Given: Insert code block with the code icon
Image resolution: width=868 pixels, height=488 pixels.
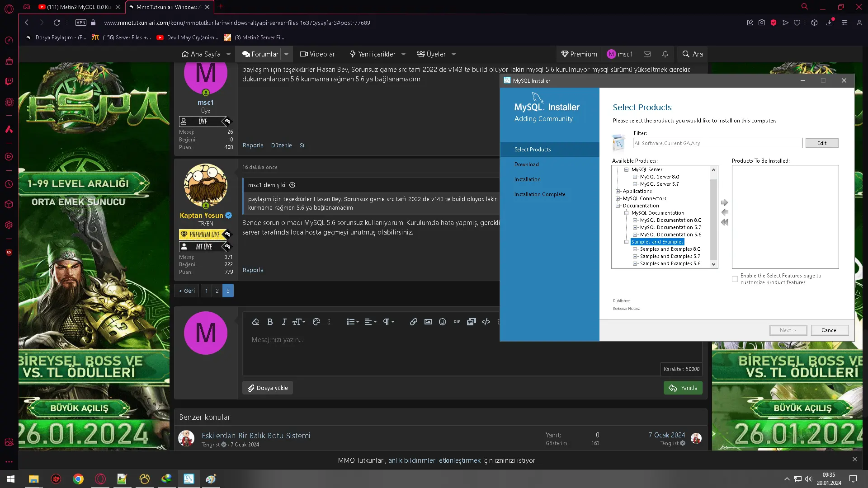Looking at the screenshot, I should click(486, 322).
